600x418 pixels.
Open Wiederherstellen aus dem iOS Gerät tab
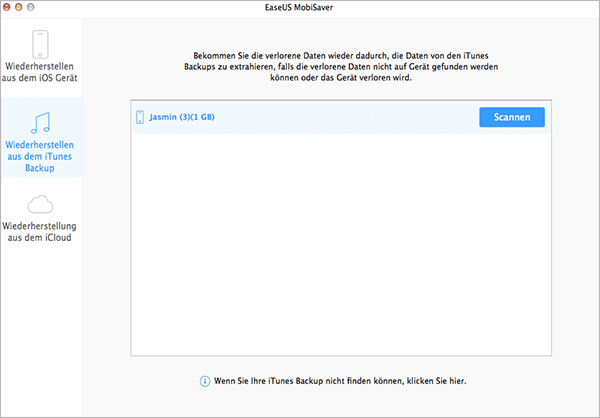[40, 57]
